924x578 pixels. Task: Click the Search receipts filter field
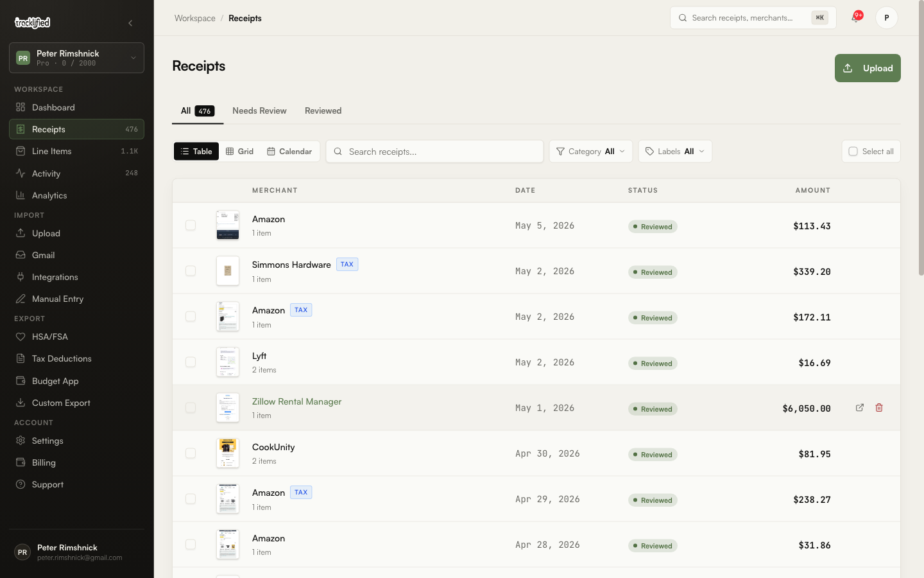434,152
